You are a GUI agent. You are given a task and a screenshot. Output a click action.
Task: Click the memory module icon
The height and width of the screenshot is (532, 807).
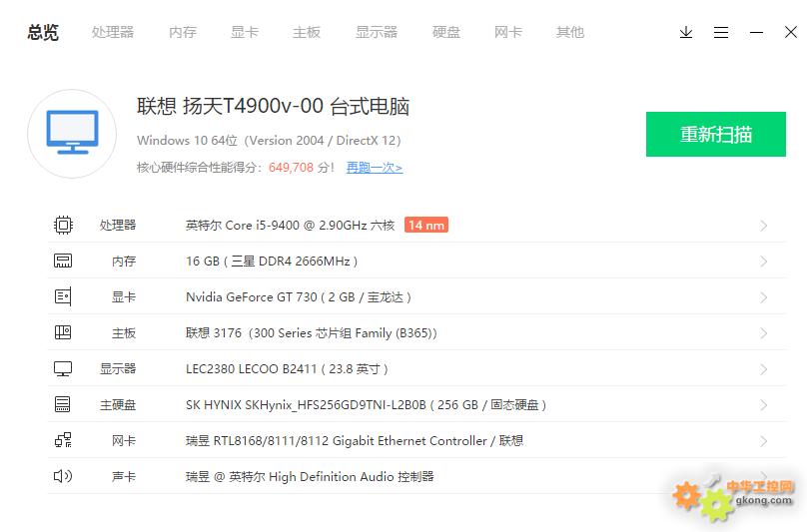[63, 261]
